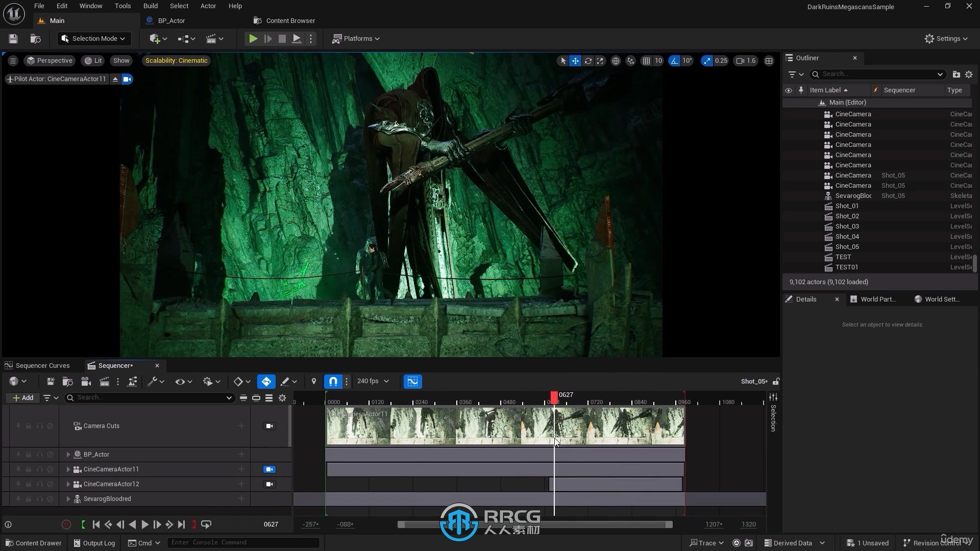980x551 pixels.
Task: Render the movie with the clapperboard icon
Action: [105, 382]
